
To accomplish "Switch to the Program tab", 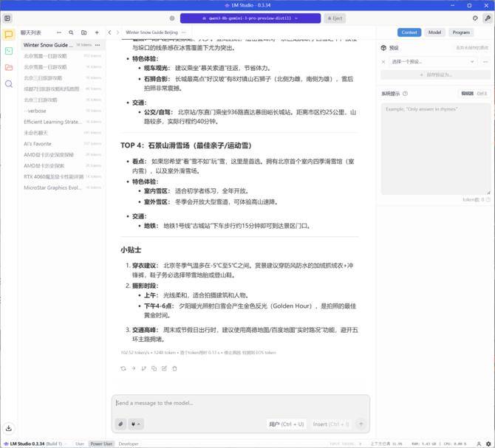I will click(461, 32).
